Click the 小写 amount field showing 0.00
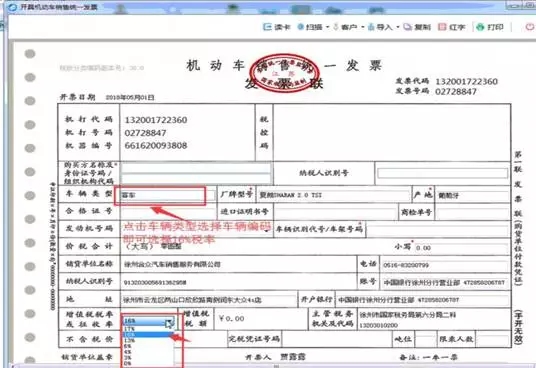Viewport: 536px width, 368px height. coord(461,248)
